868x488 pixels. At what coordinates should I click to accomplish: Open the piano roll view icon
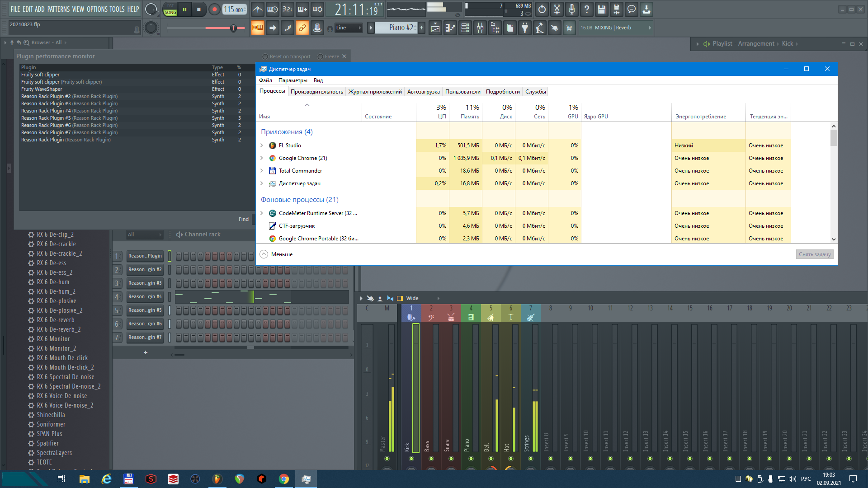(450, 28)
